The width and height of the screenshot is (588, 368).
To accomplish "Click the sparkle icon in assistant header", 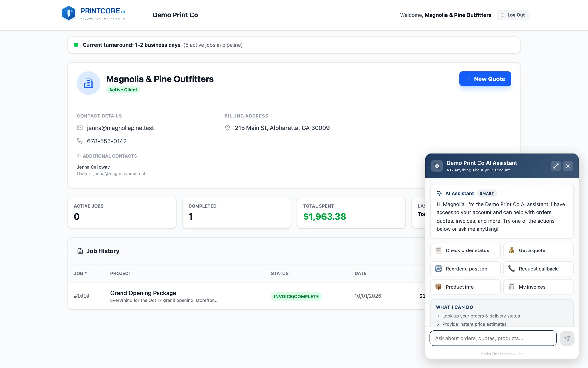I will tap(437, 166).
